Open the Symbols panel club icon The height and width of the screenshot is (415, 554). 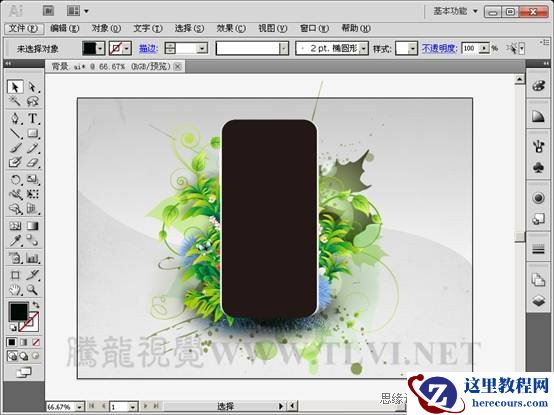(538, 167)
